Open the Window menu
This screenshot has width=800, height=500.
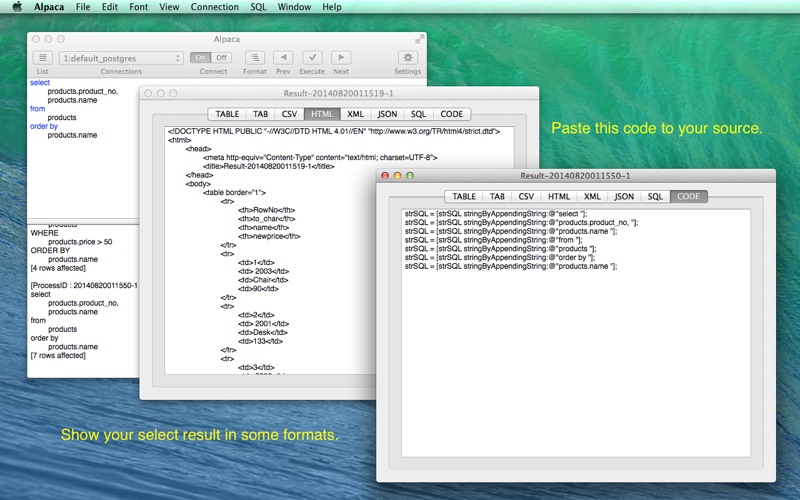(294, 7)
